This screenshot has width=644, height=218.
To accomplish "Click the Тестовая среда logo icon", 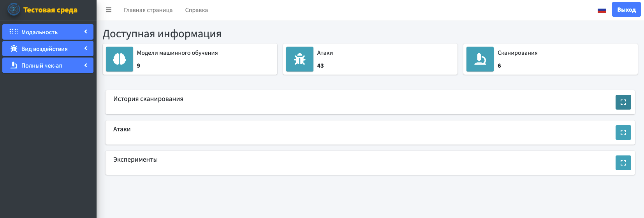I will point(14,9).
